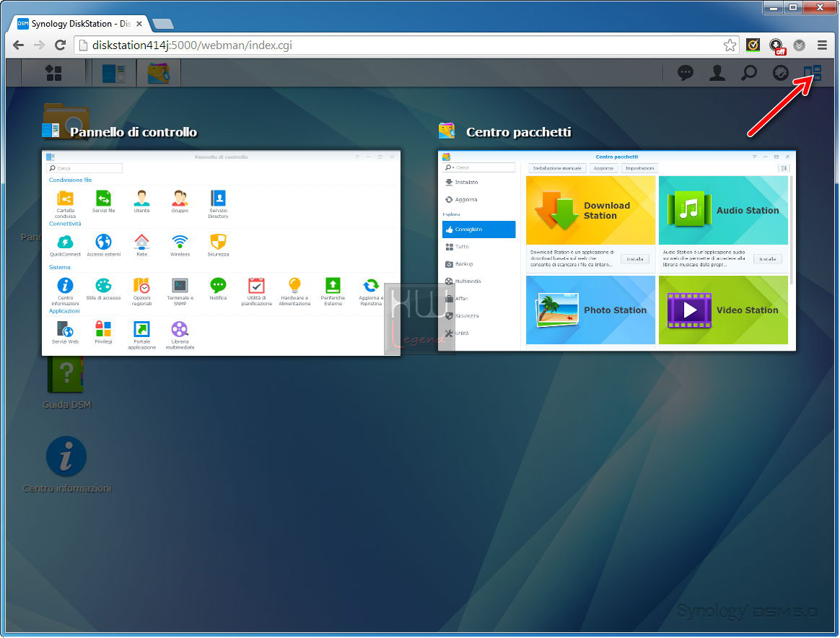Viewport: 840px width, 638px height.
Task: Open the Portale applicazione icon
Action: (141, 336)
